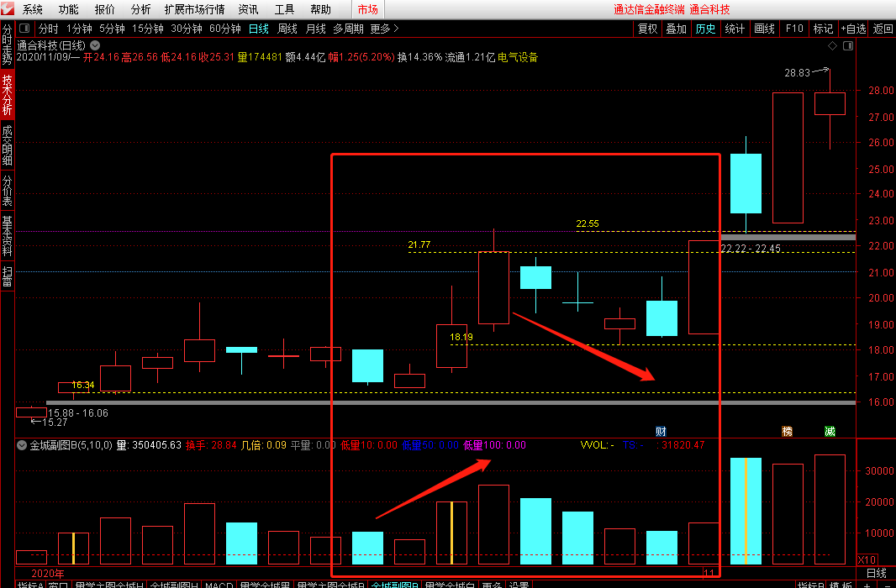Click the 22.22 - 22.45 gap label

[x=751, y=249]
